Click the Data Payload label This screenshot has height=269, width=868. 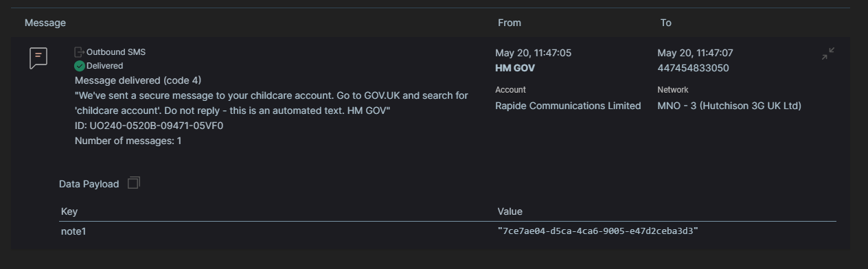(89, 184)
